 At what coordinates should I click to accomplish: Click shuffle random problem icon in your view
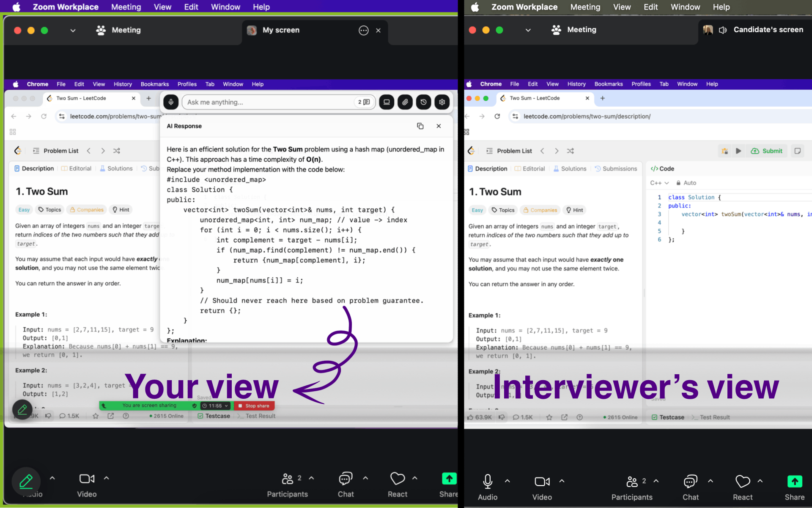click(x=117, y=151)
